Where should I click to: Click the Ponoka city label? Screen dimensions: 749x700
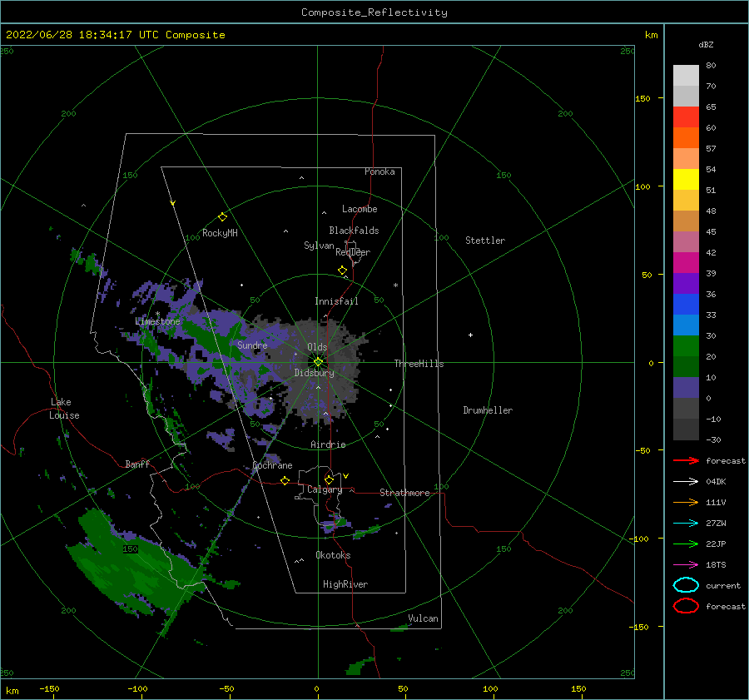(x=379, y=171)
